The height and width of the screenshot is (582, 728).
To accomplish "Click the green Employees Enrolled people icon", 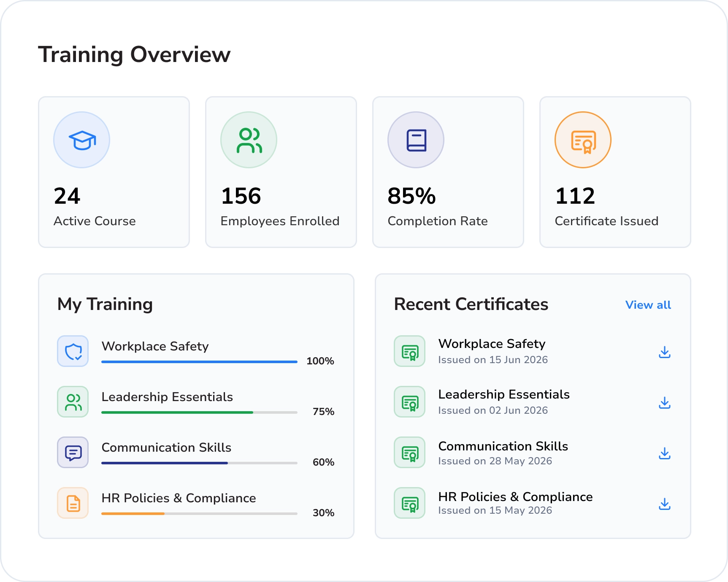I will (x=249, y=140).
